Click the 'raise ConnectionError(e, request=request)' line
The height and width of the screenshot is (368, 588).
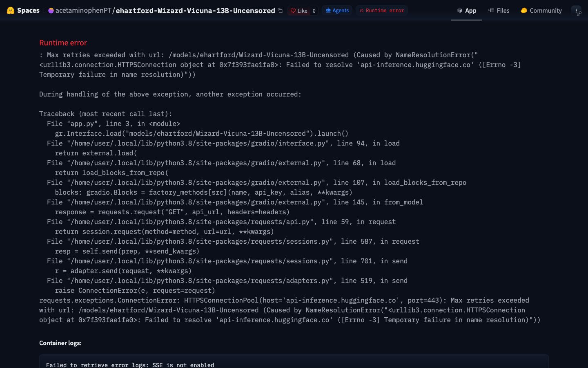[x=135, y=290]
